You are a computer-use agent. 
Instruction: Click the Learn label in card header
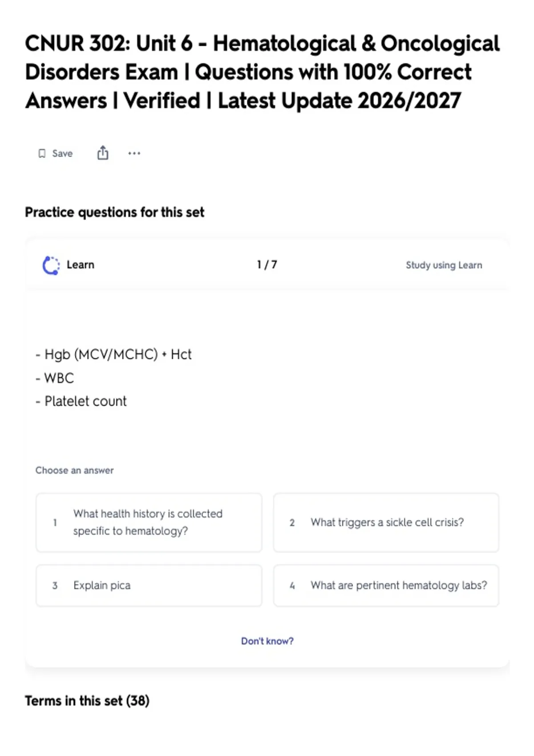pyautogui.click(x=81, y=265)
